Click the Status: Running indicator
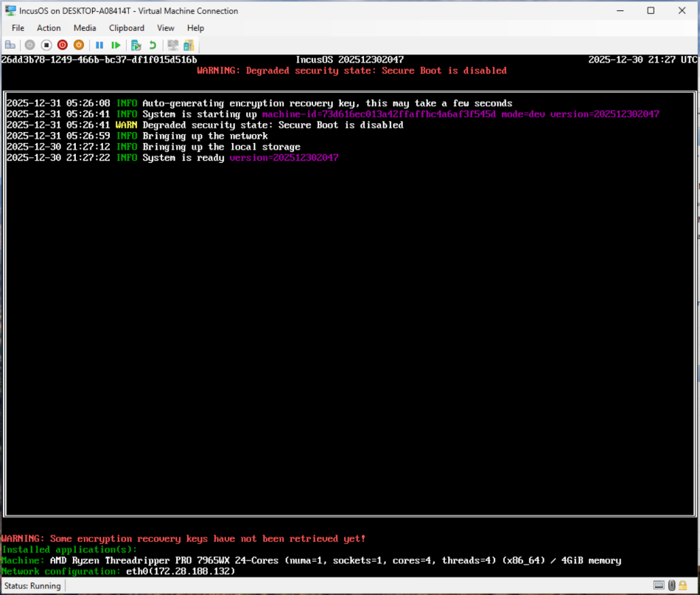Viewport: 700px width, 595px height. coord(32,585)
